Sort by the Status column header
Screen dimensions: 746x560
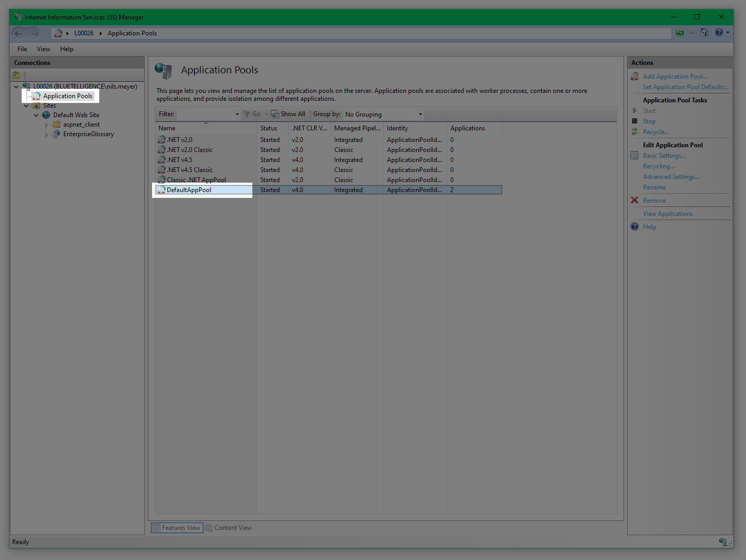point(269,128)
